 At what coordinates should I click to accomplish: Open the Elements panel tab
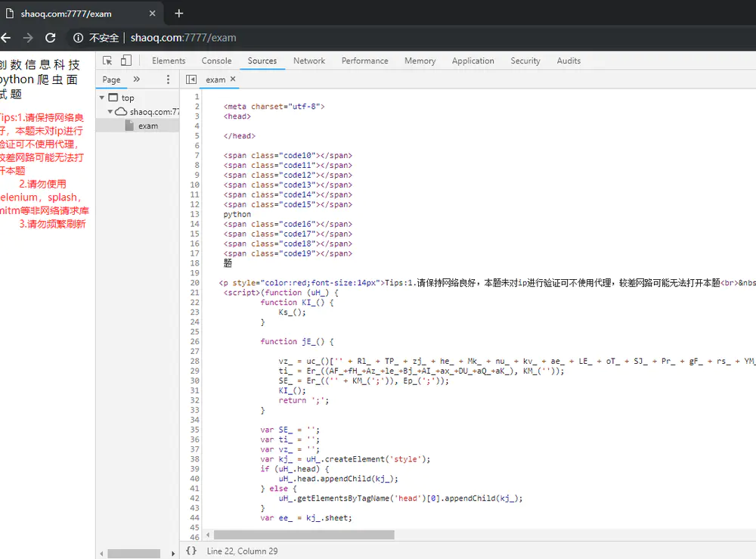pyautogui.click(x=169, y=61)
